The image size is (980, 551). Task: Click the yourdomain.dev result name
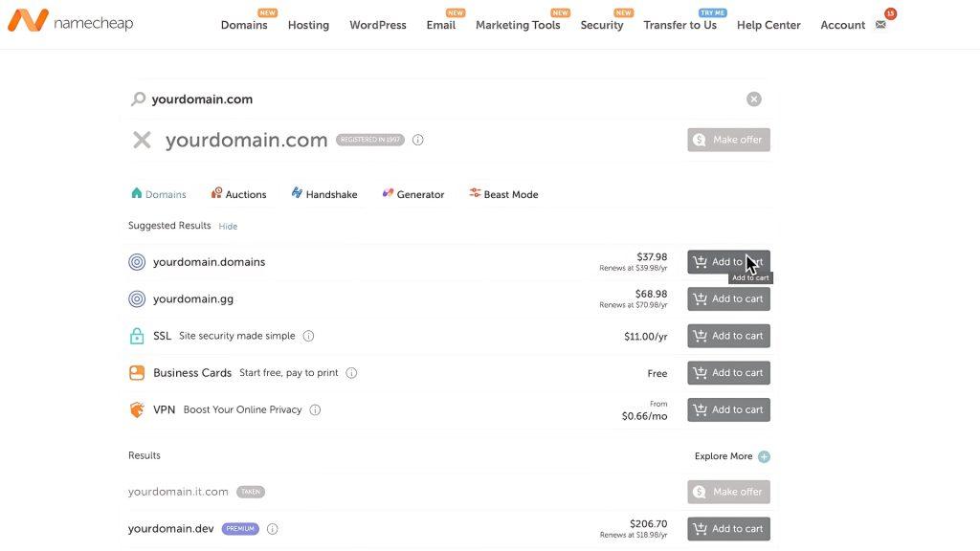click(170, 528)
